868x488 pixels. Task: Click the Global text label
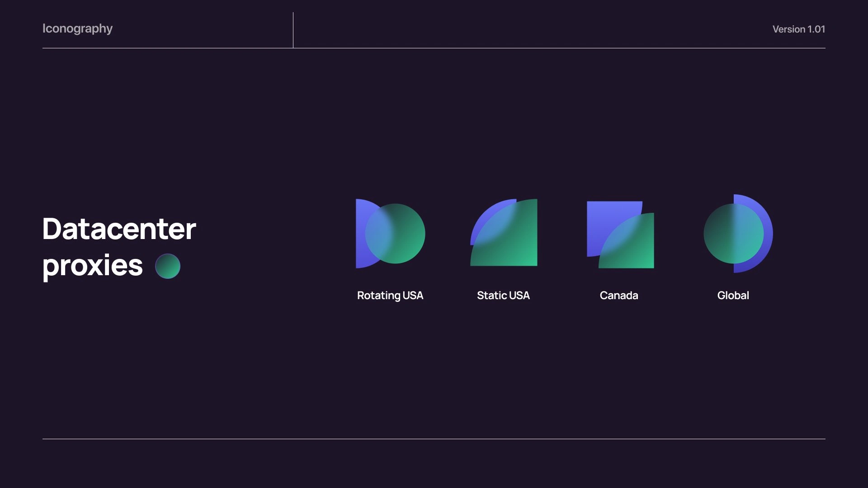click(733, 296)
